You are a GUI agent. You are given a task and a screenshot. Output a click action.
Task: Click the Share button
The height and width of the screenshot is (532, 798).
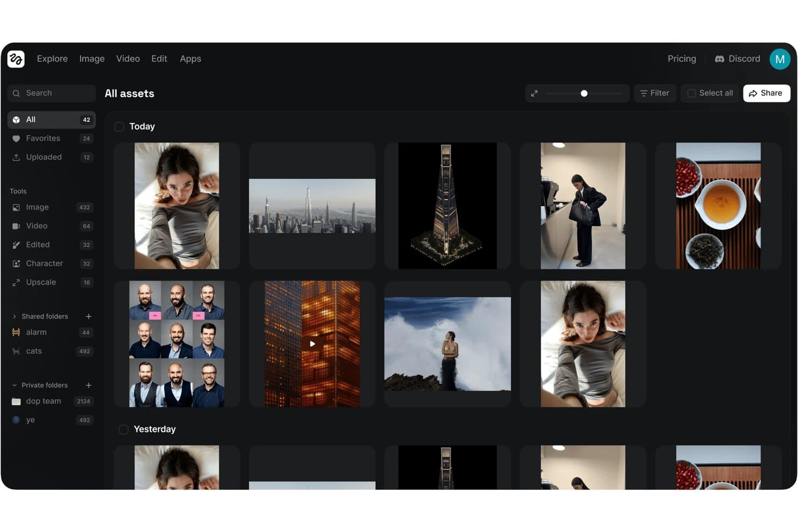pos(766,93)
